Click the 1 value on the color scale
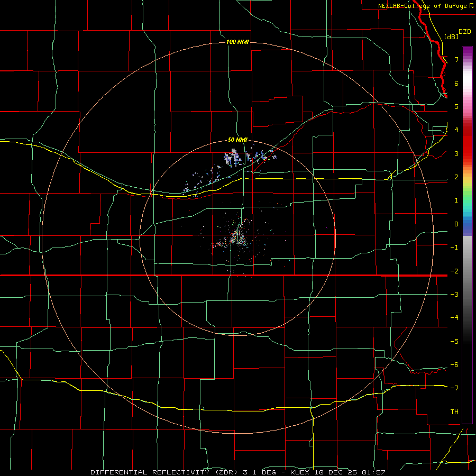 456,200
